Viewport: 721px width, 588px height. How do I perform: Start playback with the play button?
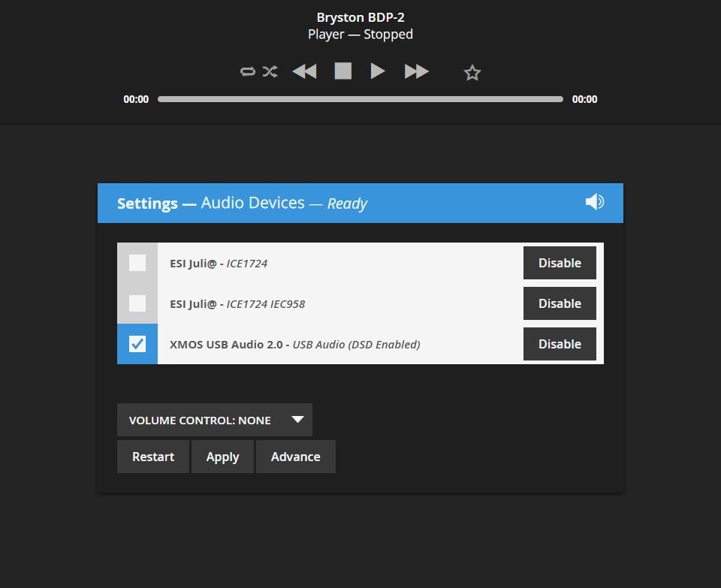(x=378, y=71)
